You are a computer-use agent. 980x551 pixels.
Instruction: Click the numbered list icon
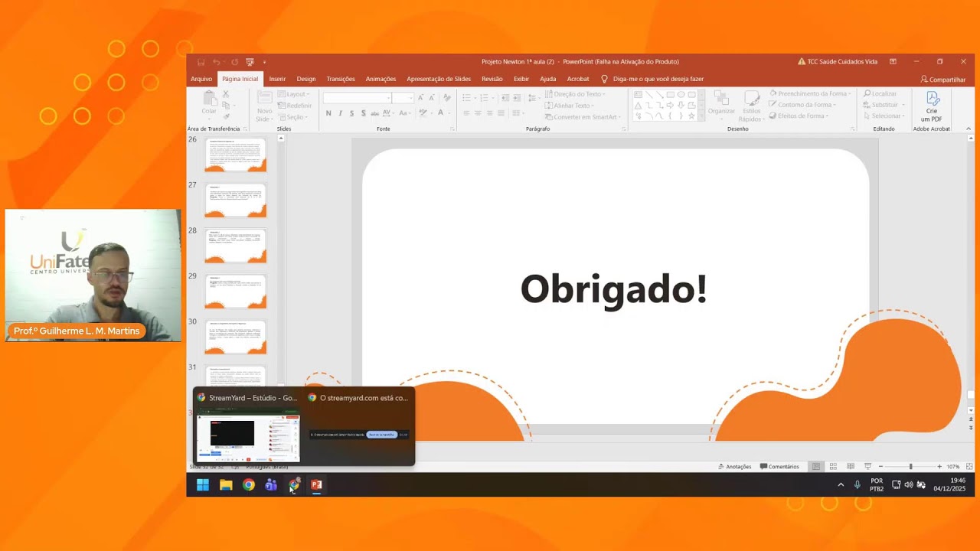(x=485, y=98)
